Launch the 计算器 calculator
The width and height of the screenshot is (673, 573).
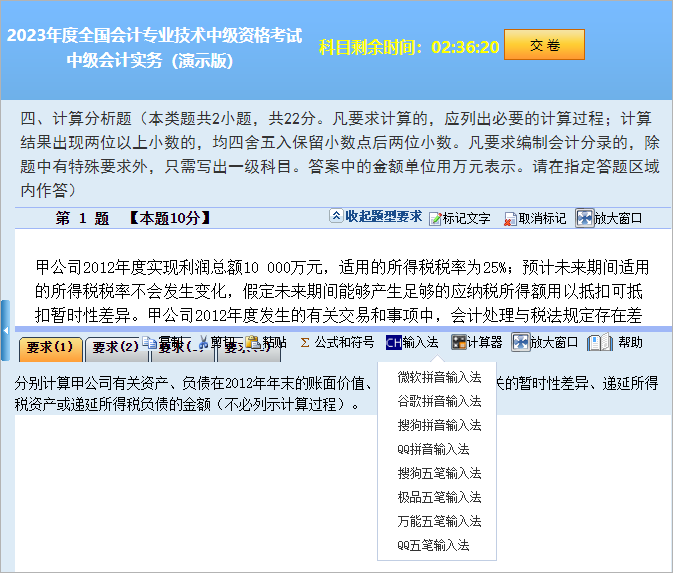(476, 342)
